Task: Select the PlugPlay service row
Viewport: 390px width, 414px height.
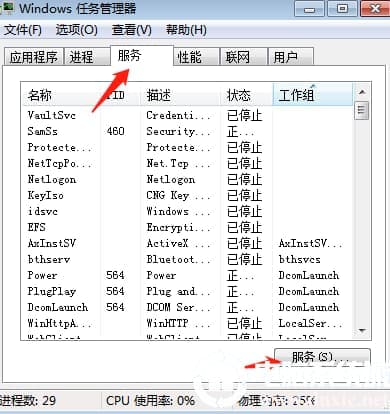Action: coord(187,291)
